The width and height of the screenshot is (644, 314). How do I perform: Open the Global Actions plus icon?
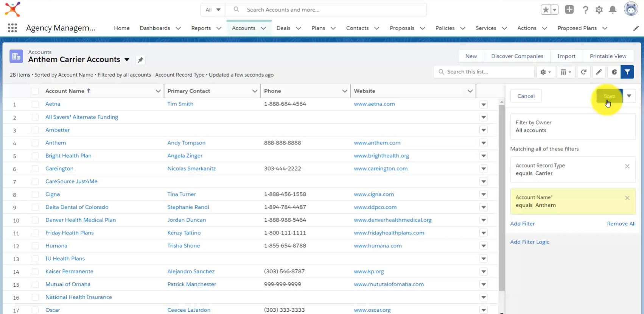(569, 9)
